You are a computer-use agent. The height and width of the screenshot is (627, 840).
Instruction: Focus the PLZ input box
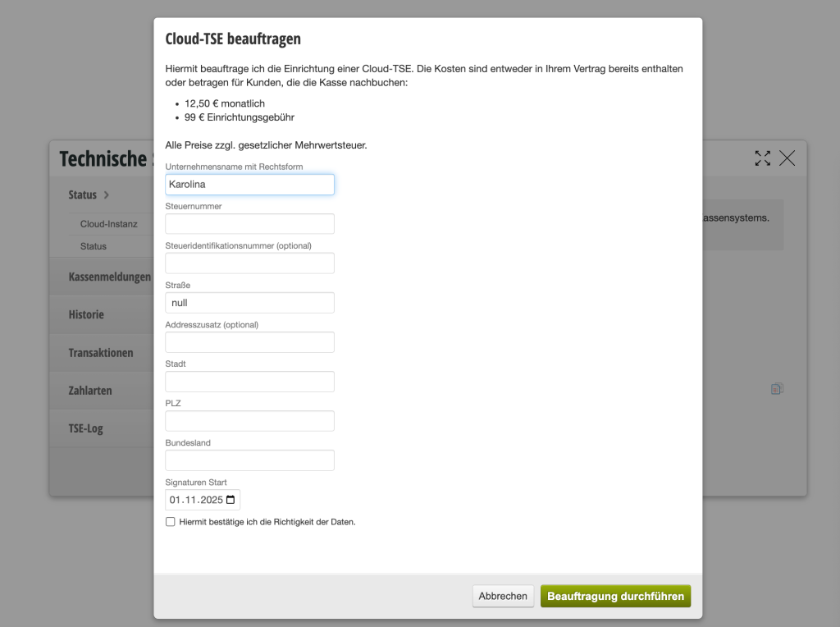249,421
